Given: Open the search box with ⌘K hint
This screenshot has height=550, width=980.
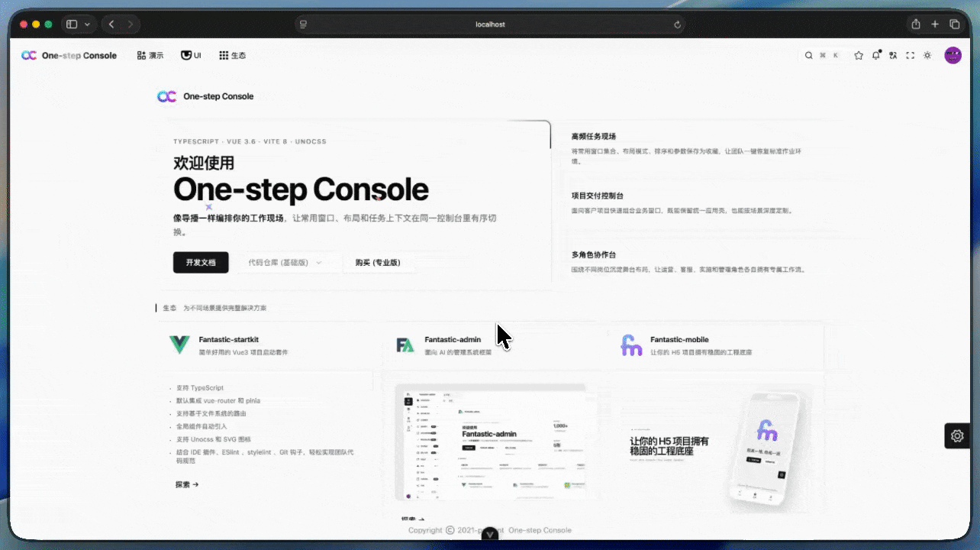Looking at the screenshot, I should coord(824,55).
